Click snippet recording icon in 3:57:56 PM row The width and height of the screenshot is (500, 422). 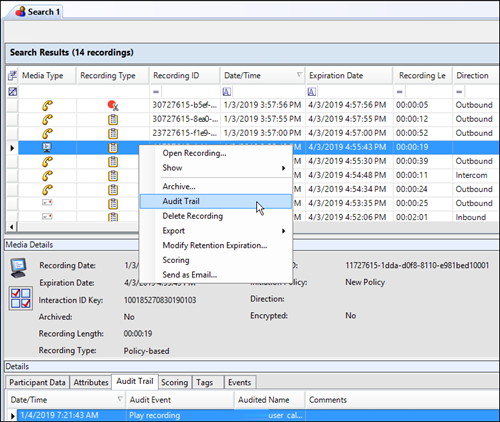[x=113, y=105]
